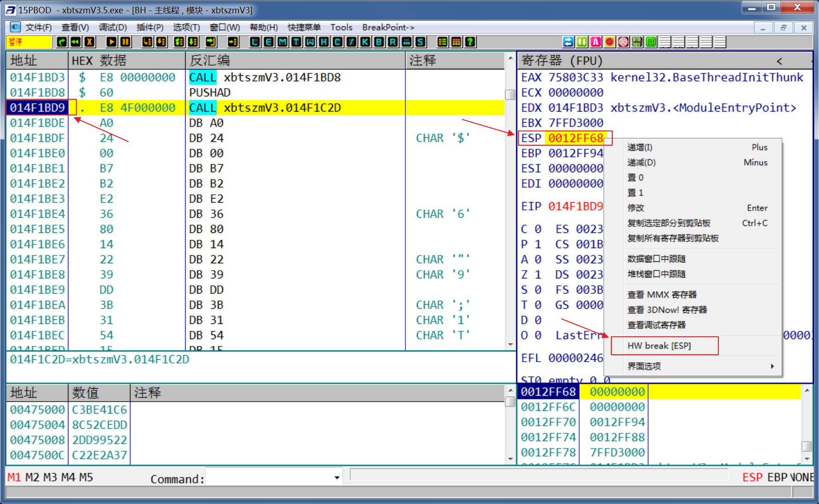Click the Go to address icon
The height and width of the screenshot is (504, 819).
[x=233, y=42]
